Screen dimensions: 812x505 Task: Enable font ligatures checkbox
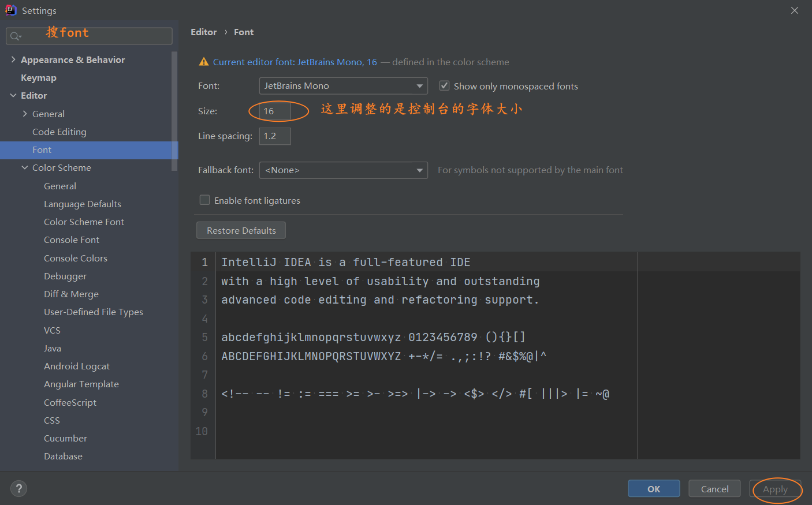[x=204, y=200]
